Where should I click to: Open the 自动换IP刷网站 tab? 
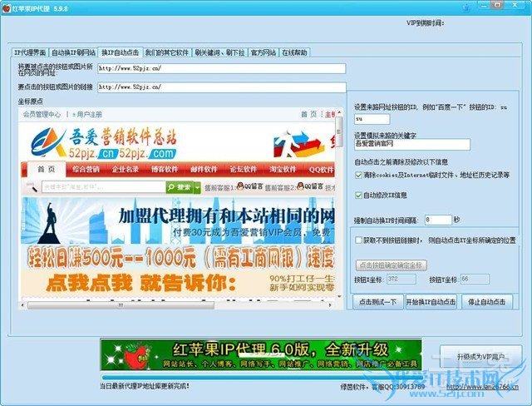pos(73,52)
